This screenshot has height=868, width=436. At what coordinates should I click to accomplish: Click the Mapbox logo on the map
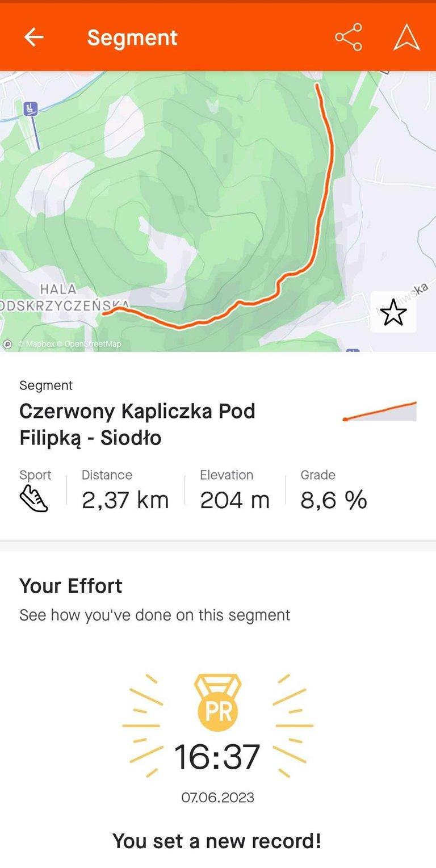[8, 343]
